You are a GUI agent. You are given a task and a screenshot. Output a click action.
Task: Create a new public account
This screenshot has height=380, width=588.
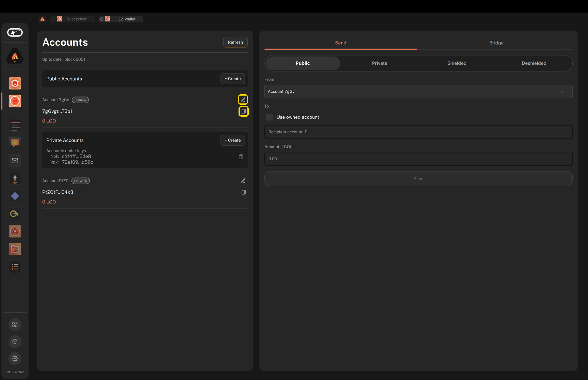[x=233, y=79]
